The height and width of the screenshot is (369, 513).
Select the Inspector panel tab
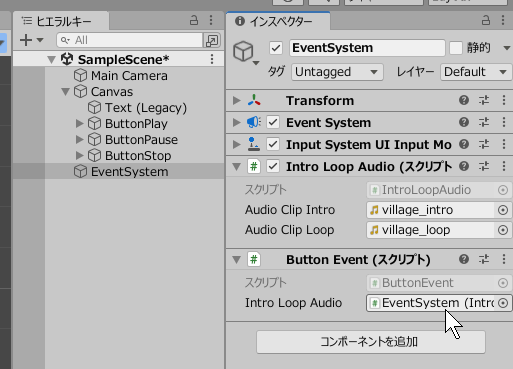pos(278,21)
